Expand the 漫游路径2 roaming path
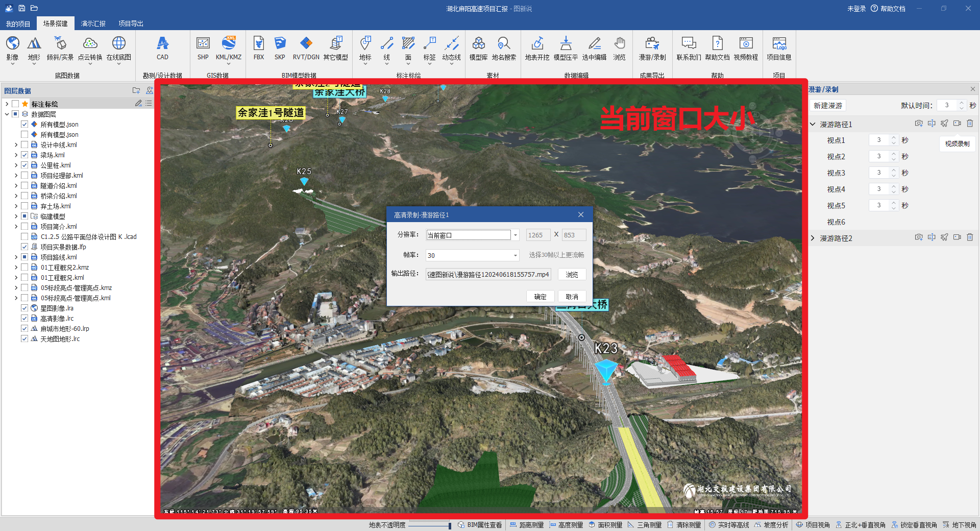Viewport: 980px width, 531px height. click(x=813, y=238)
